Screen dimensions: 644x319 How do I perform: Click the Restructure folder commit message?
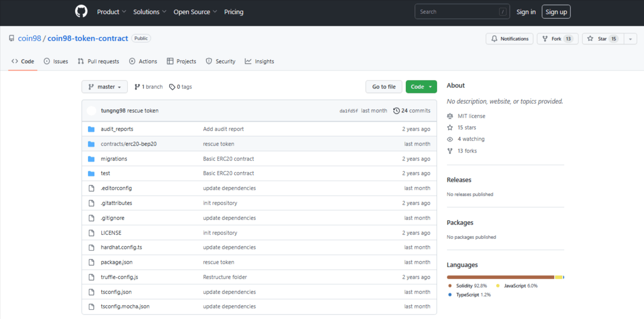click(225, 277)
